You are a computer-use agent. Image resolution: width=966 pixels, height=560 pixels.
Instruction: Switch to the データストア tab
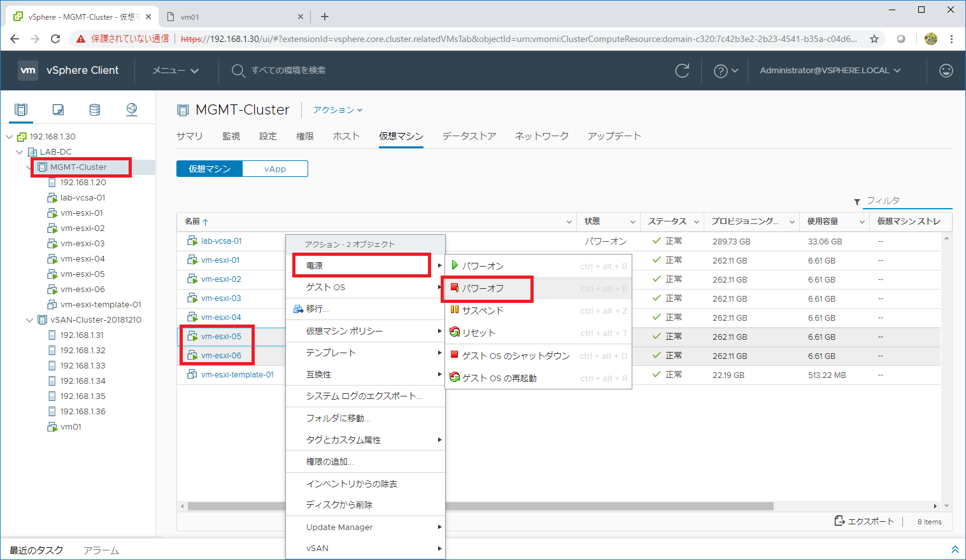pos(469,136)
